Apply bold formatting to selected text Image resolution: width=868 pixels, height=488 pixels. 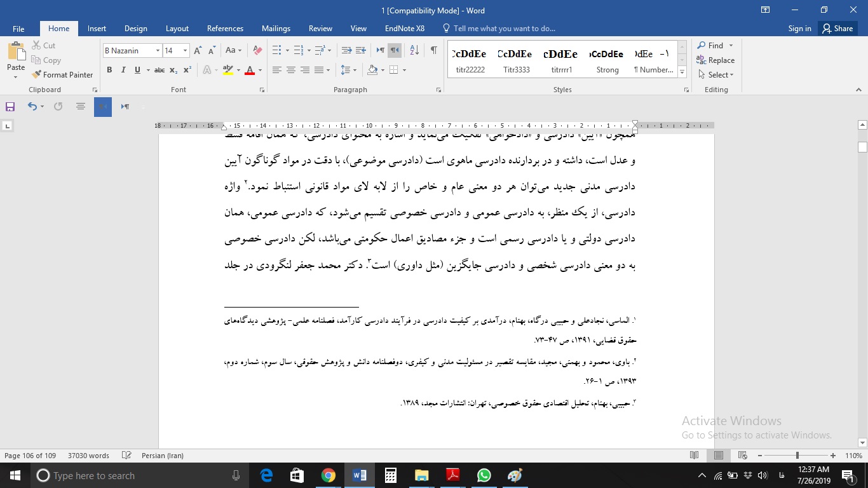click(110, 70)
